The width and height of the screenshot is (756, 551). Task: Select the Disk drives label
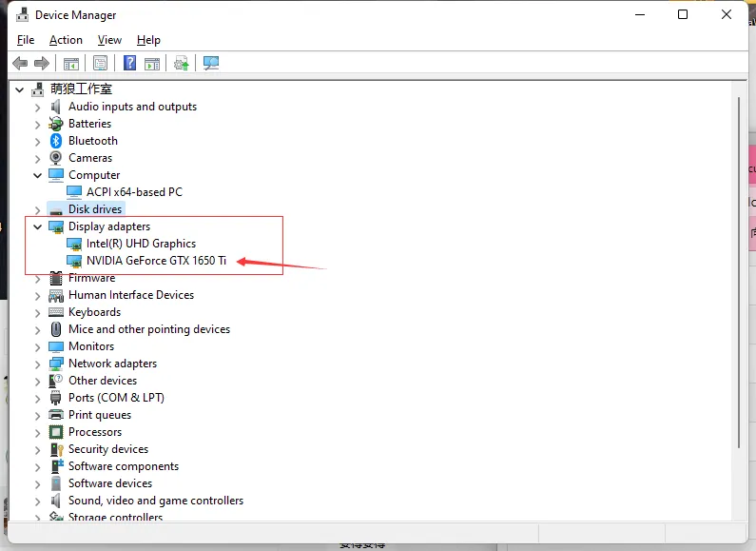click(95, 209)
